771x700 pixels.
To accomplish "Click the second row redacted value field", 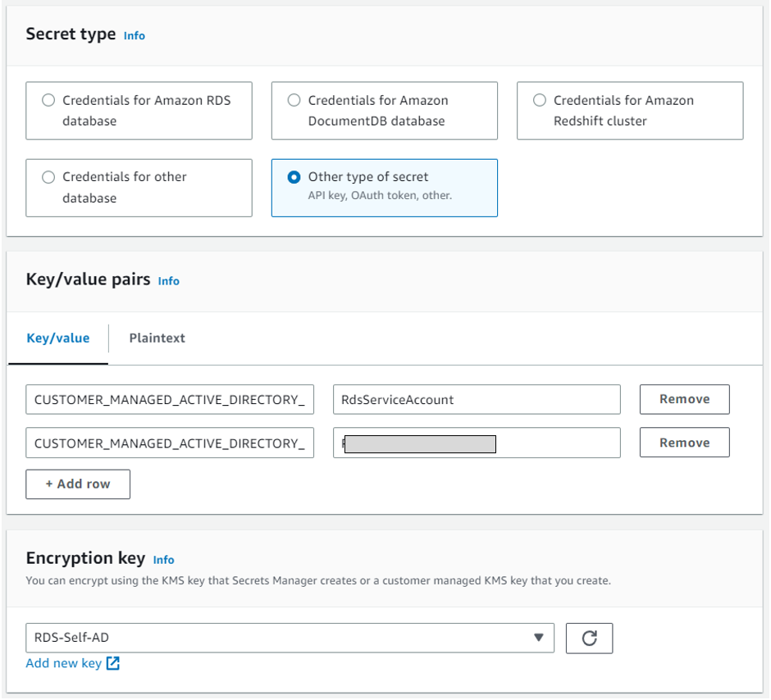I will (477, 443).
